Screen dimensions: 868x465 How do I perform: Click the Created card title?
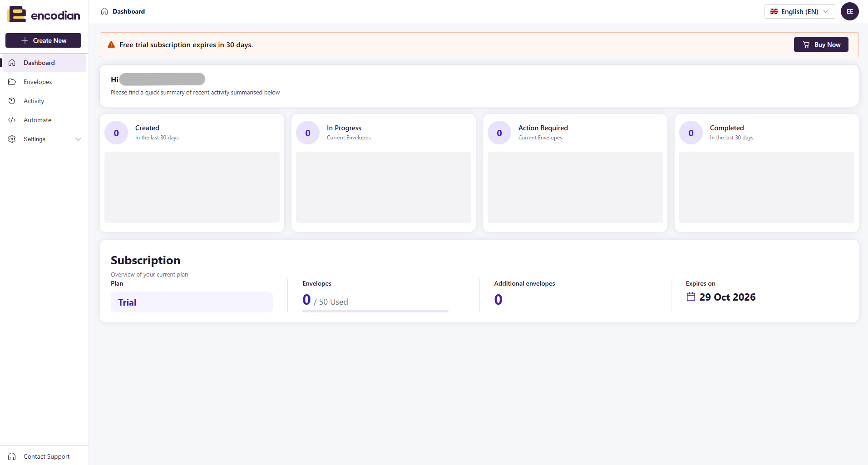(x=147, y=128)
